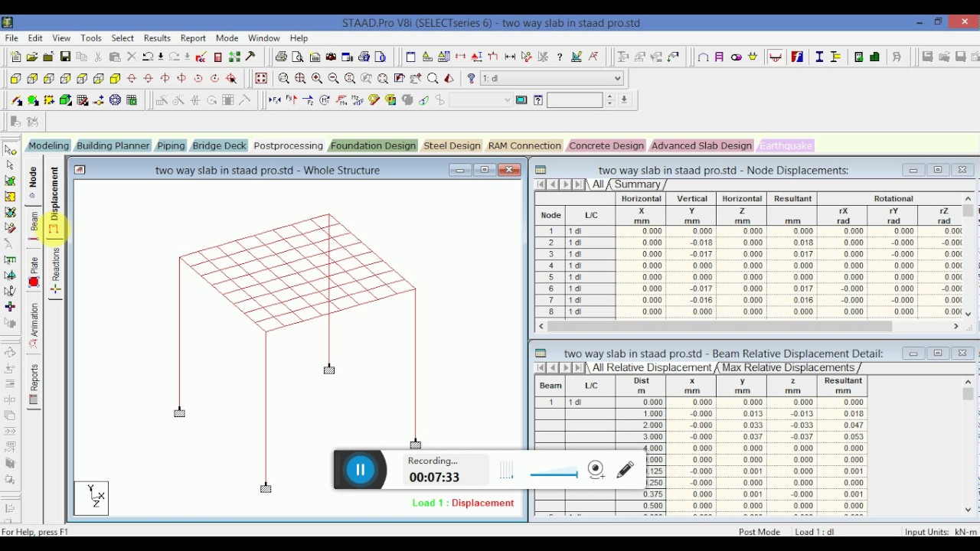Open the Results menu
The image size is (980, 551).
(157, 38)
